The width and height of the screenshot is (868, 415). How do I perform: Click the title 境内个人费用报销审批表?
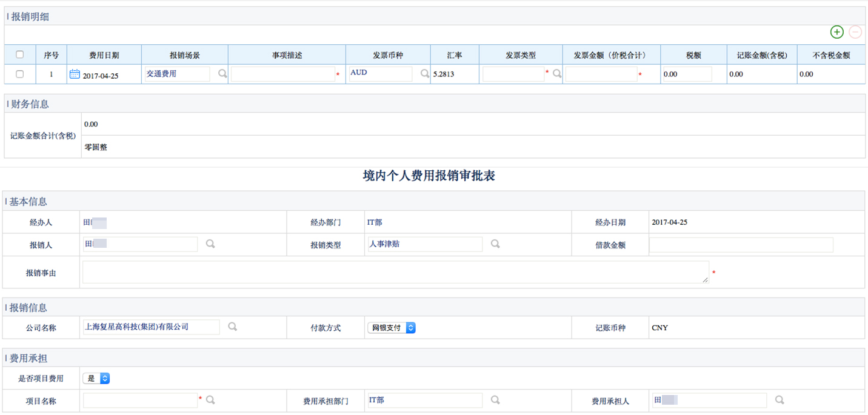429,176
